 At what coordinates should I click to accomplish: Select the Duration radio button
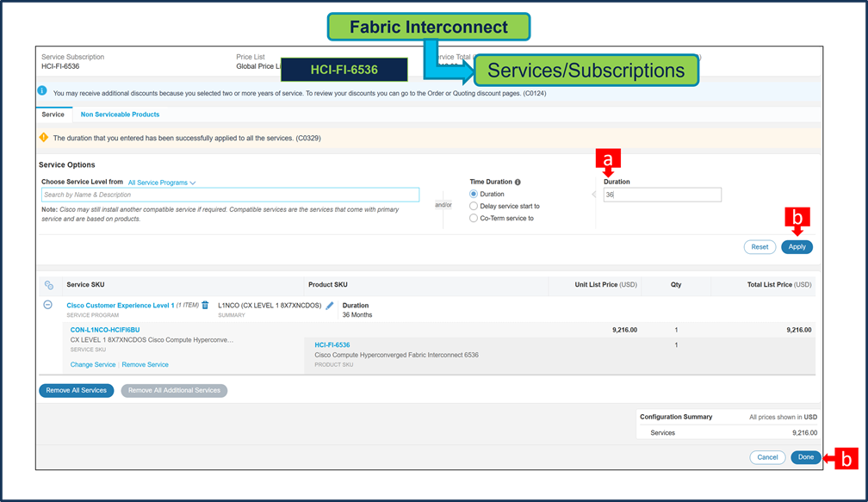[474, 195]
